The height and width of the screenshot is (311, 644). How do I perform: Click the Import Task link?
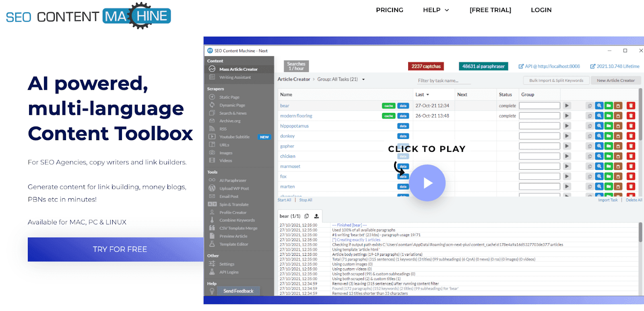coord(608,200)
